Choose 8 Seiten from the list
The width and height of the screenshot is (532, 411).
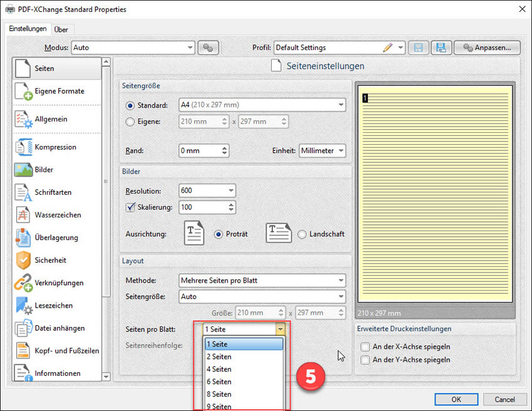[x=244, y=394]
